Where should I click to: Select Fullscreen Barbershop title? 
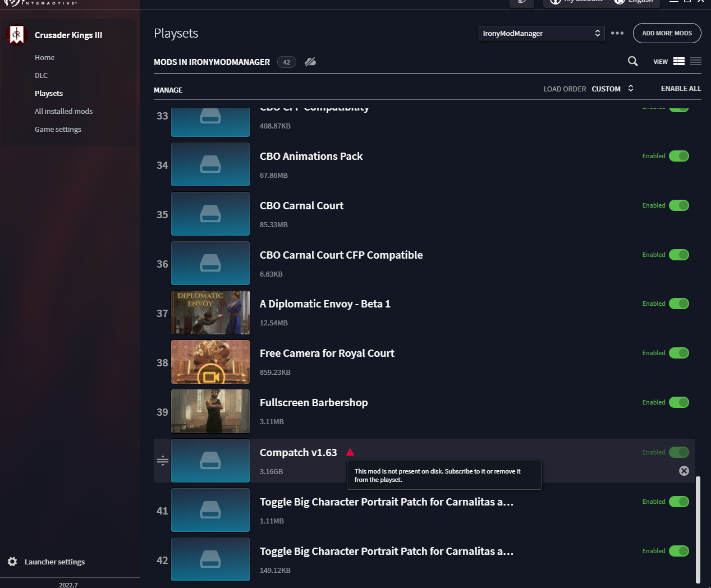pos(314,402)
